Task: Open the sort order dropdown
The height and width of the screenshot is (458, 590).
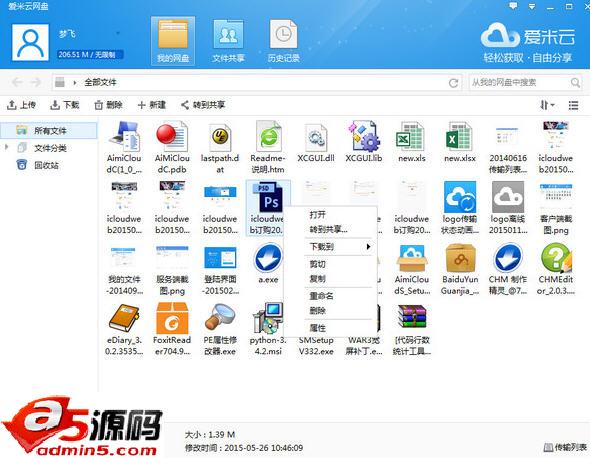Action: point(547,105)
